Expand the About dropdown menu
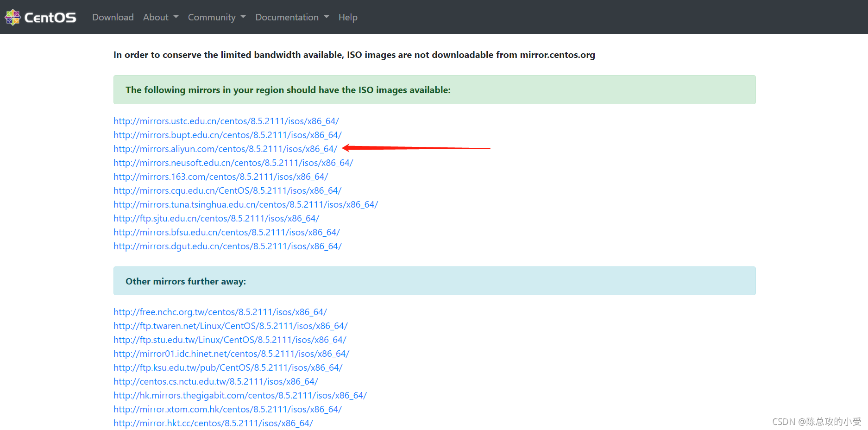The width and height of the screenshot is (868, 430). 160,17
